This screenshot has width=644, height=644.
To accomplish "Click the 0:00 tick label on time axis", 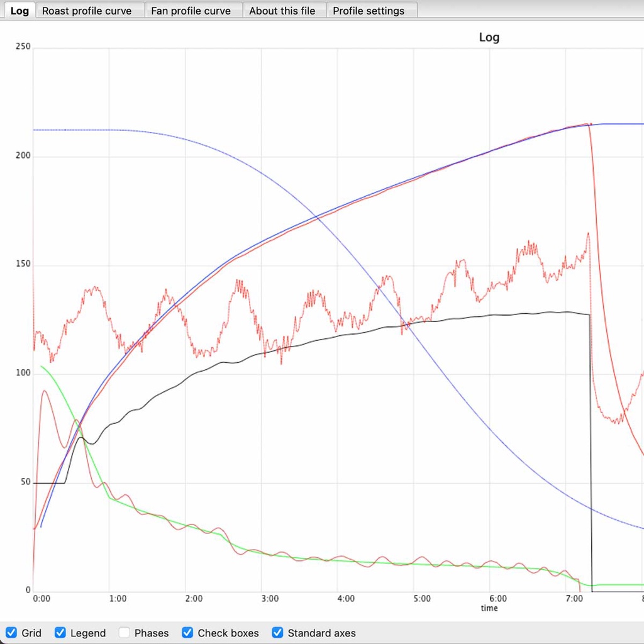I will pos(41,599).
